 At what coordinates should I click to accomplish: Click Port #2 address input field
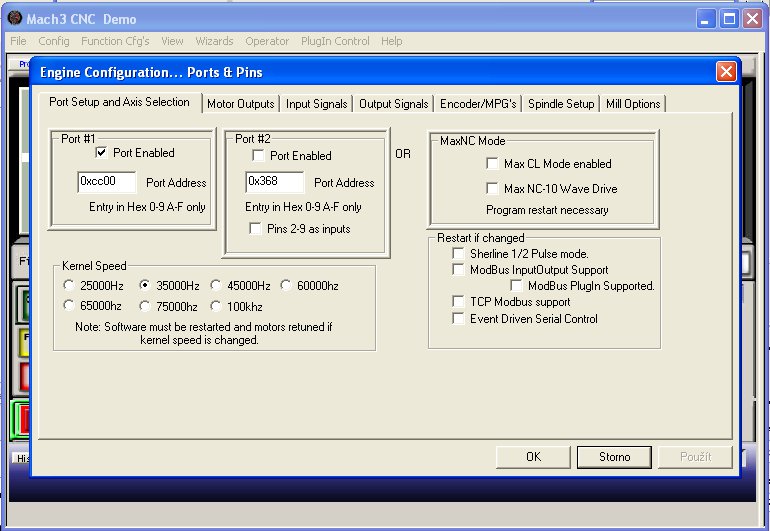(x=275, y=182)
